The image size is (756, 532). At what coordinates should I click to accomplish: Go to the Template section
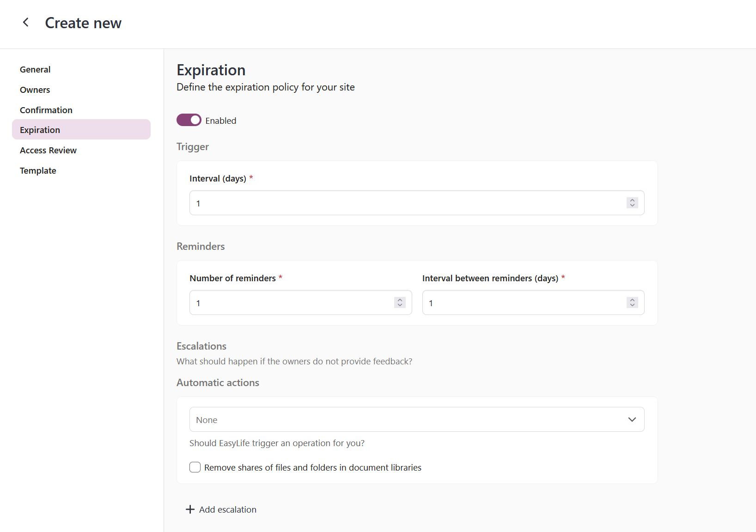37,170
